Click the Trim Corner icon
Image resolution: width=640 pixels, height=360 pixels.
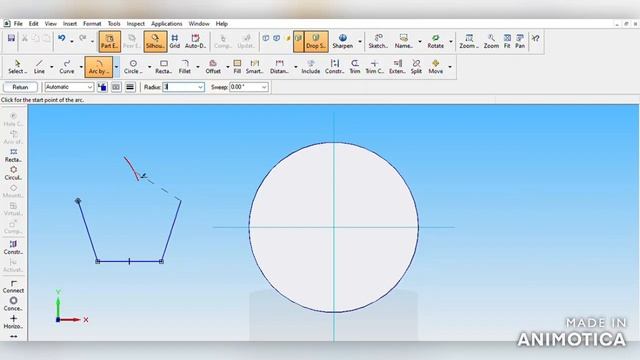pos(374,67)
